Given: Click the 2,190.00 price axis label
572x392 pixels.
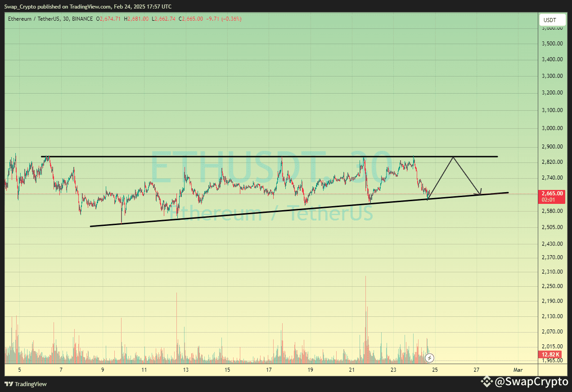Looking at the screenshot, I should [x=553, y=301].
